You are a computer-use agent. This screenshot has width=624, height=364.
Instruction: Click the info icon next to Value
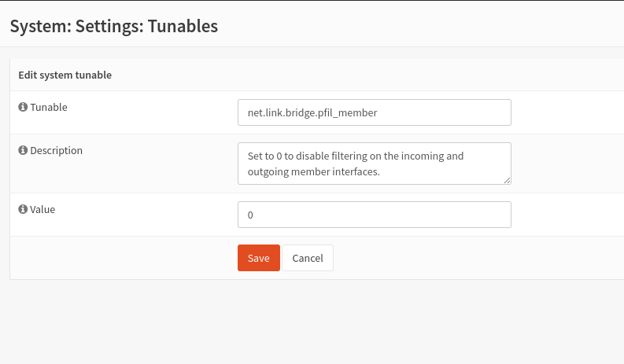point(23,210)
